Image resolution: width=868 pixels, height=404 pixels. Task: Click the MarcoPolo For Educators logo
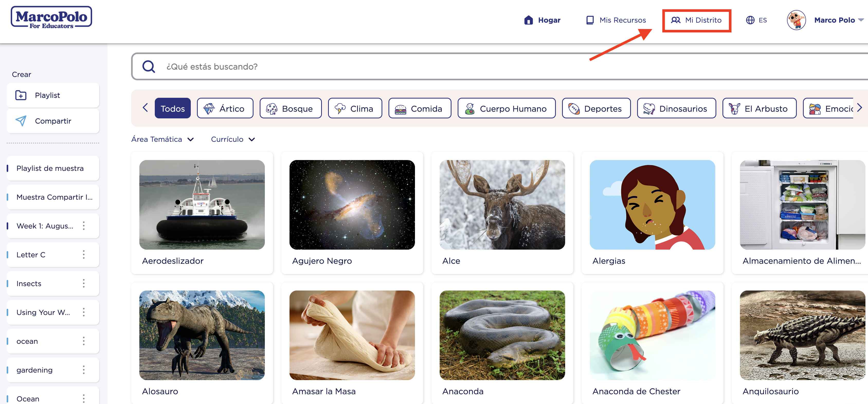point(51,17)
